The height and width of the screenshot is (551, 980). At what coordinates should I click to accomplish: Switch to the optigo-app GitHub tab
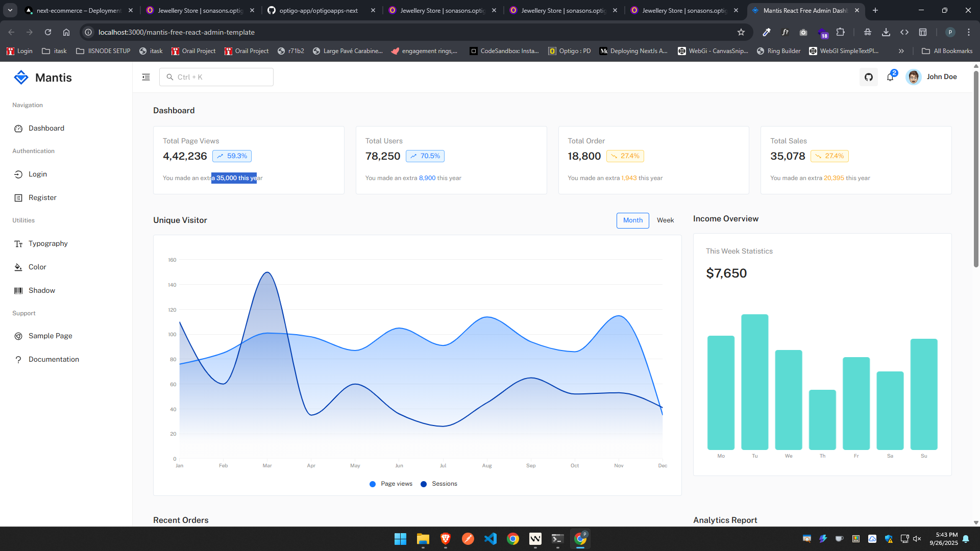[318, 10]
